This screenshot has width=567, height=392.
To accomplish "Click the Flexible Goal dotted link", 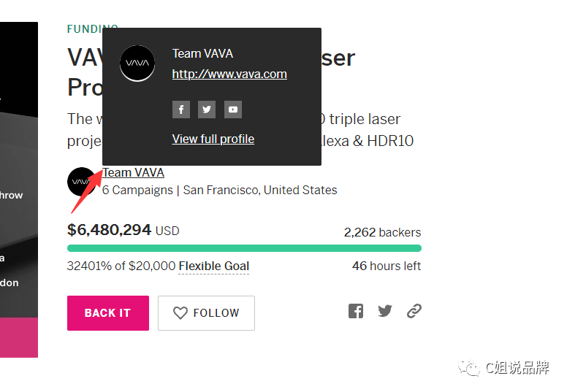I will [x=214, y=266].
